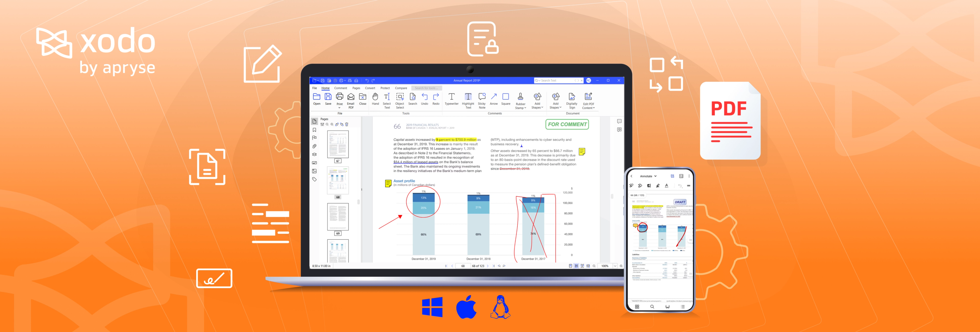Image resolution: width=980 pixels, height=332 pixels.
Task: Switch to the Pages tab
Action: pos(356,88)
